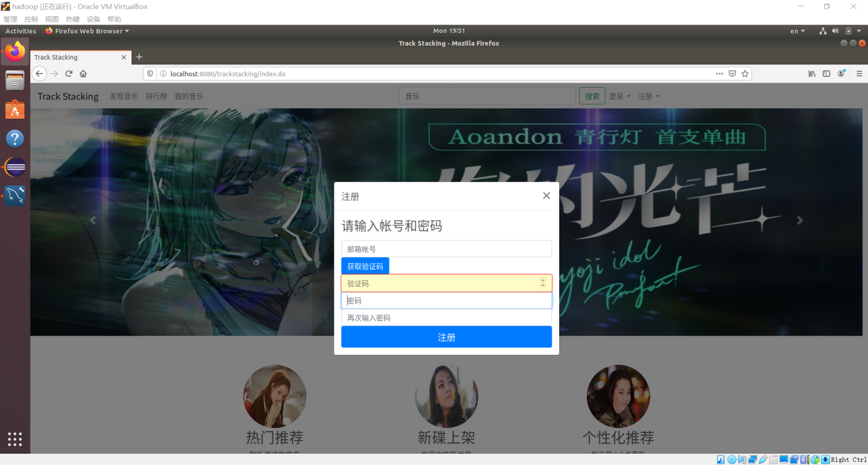This screenshot has height=465, width=868.
Task: Bookmark this page with the star
Action: pyautogui.click(x=745, y=74)
